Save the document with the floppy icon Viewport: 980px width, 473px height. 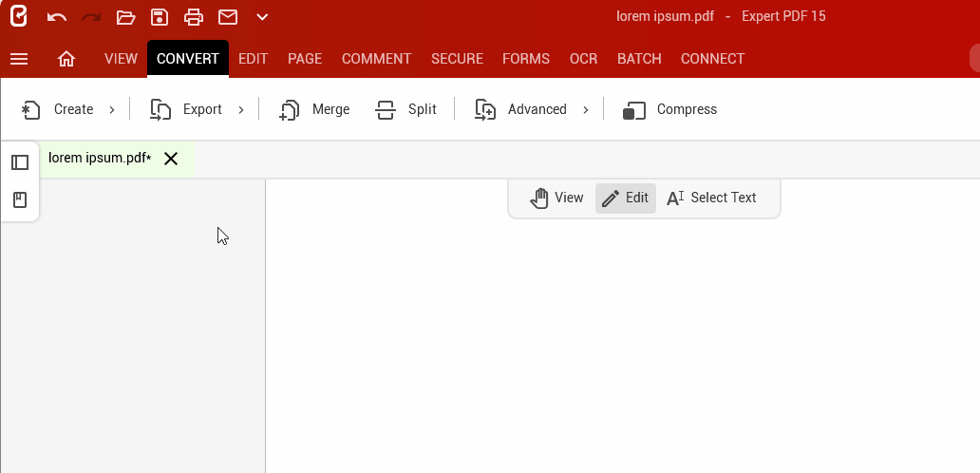click(160, 17)
